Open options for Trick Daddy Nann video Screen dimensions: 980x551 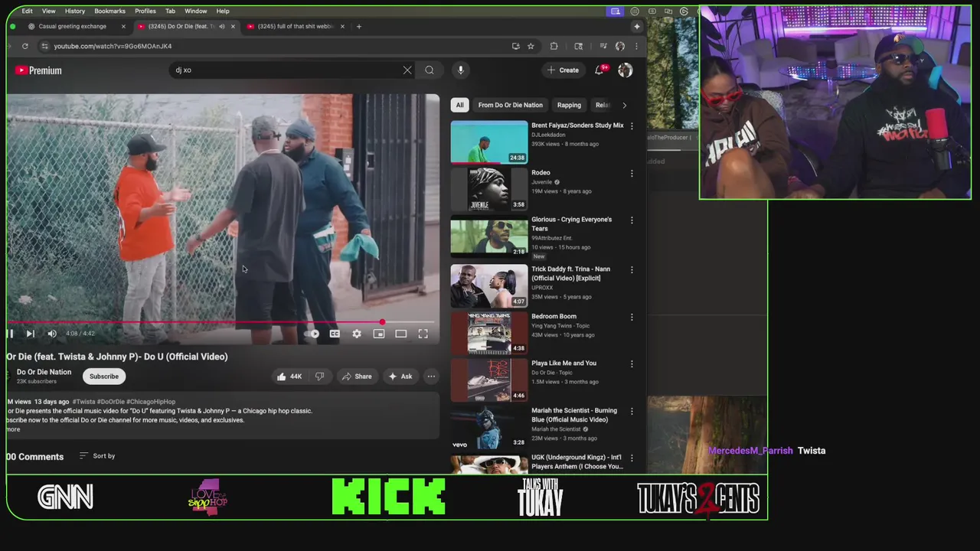coord(632,270)
